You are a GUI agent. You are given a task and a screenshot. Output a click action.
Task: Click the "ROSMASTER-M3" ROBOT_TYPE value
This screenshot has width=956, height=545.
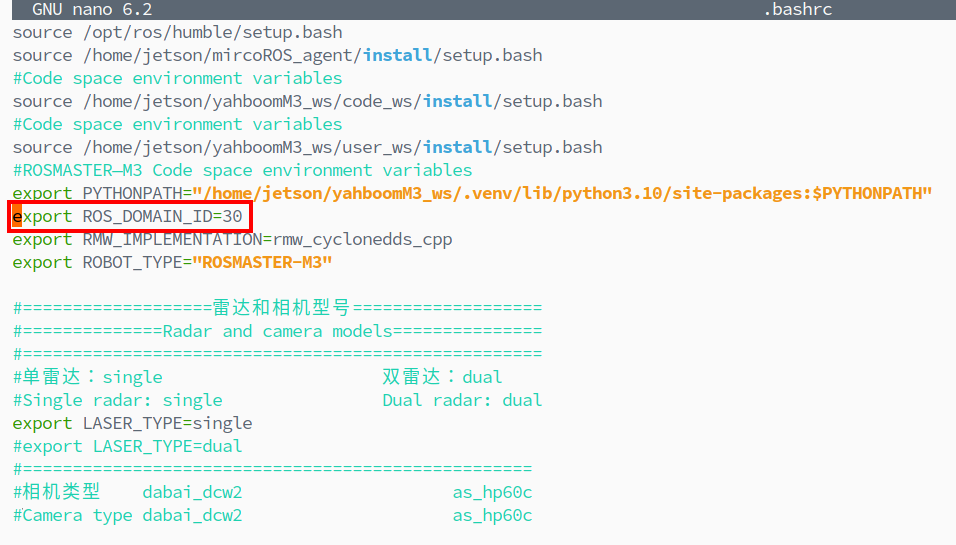[262, 263]
